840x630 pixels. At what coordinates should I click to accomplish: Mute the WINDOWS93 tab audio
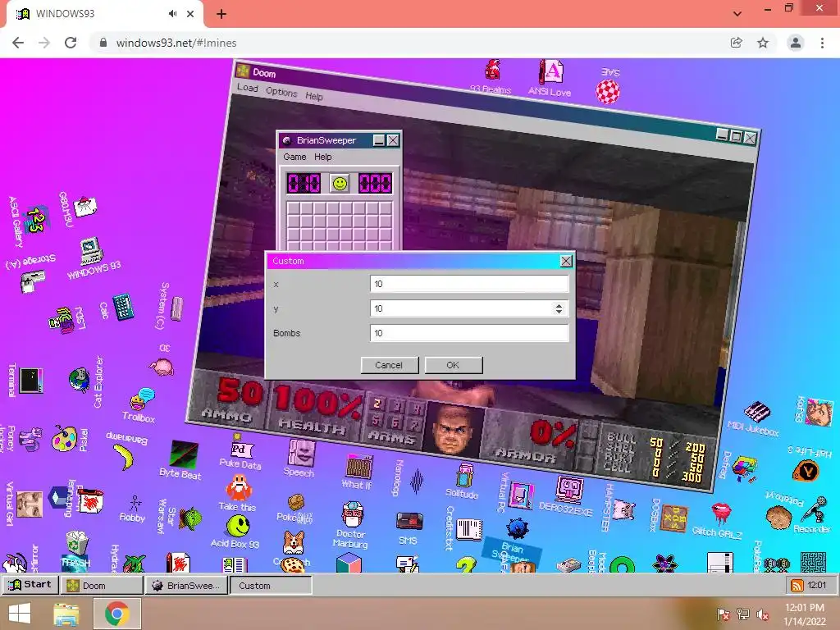tap(172, 14)
